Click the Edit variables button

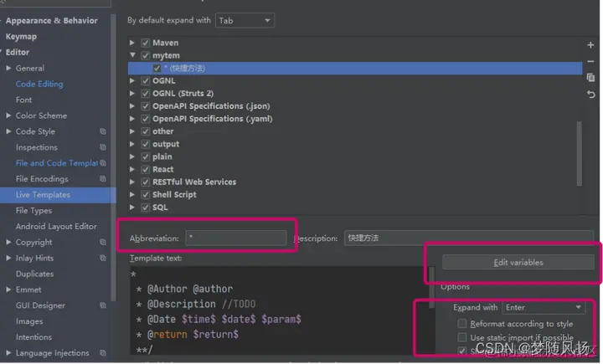click(518, 262)
